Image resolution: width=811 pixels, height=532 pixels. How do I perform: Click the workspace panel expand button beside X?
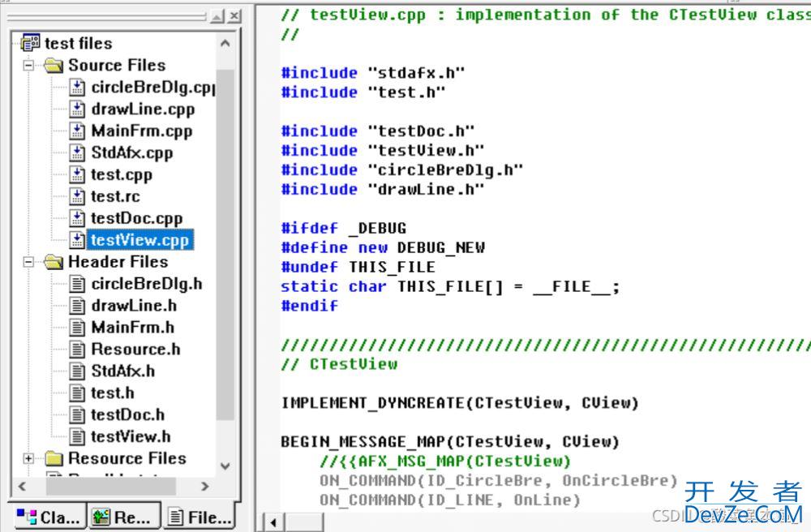pyautogui.click(x=217, y=16)
